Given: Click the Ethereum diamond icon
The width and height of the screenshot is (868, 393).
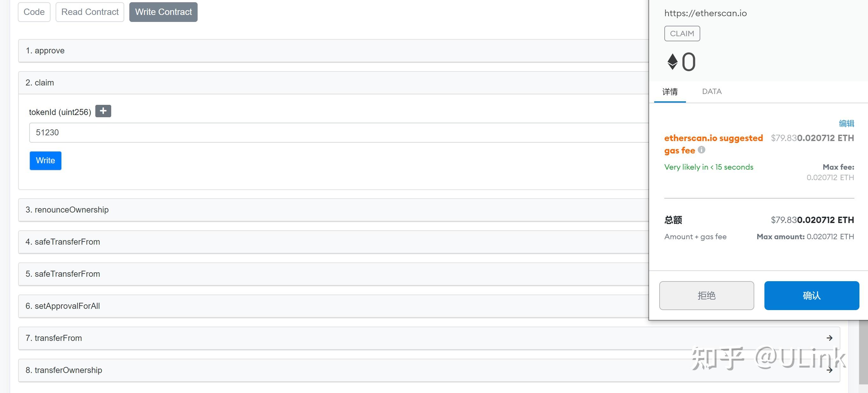Looking at the screenshot, I should [672, 62].
